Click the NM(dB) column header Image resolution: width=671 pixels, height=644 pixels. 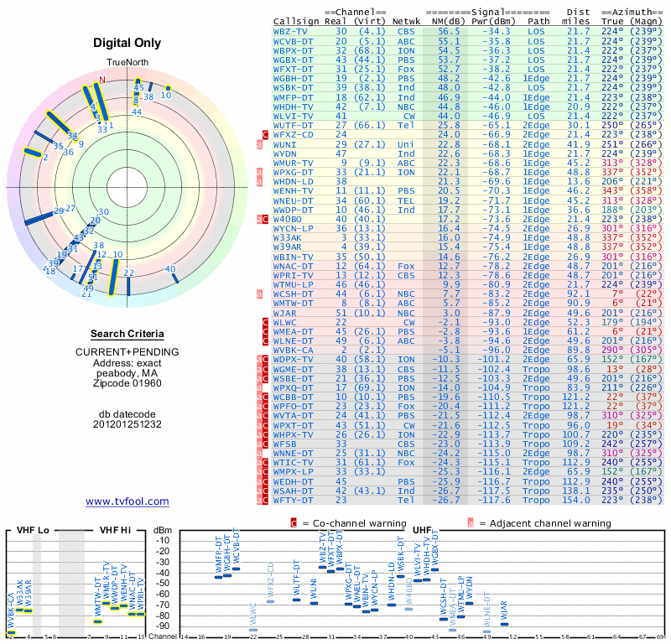click(x=449, y=22)
